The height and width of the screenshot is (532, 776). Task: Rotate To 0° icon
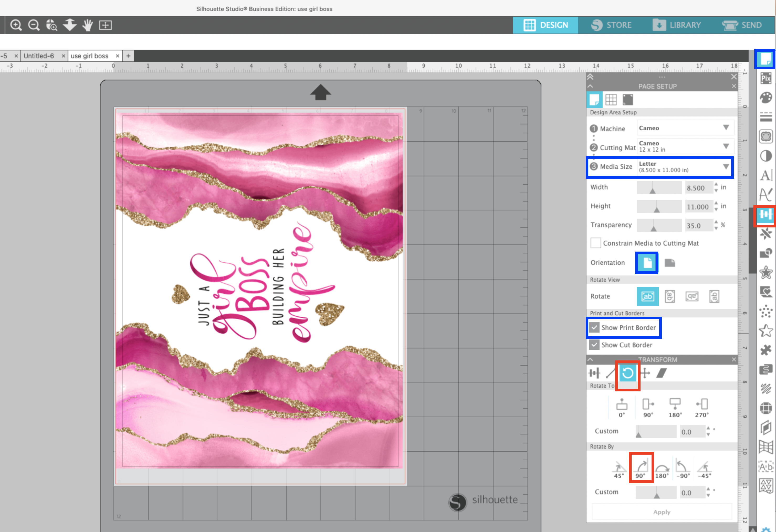point(622,408)
